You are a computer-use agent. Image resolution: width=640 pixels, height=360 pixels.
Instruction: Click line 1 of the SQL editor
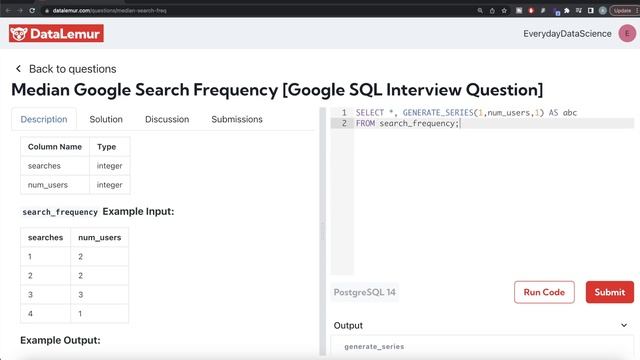[466, 113]
